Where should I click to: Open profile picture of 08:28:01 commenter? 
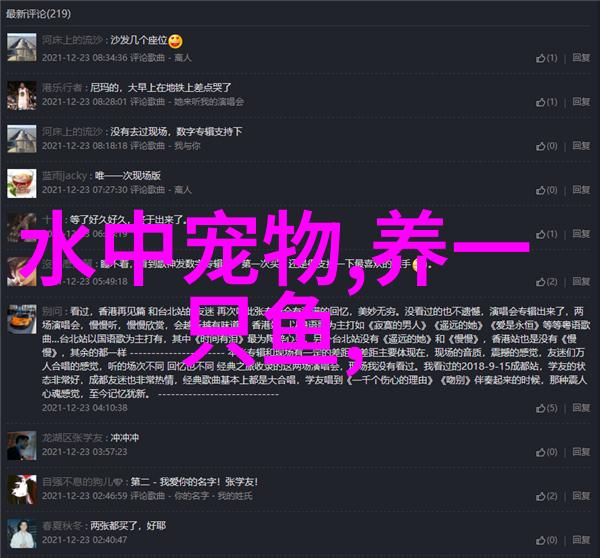[22, 95]
